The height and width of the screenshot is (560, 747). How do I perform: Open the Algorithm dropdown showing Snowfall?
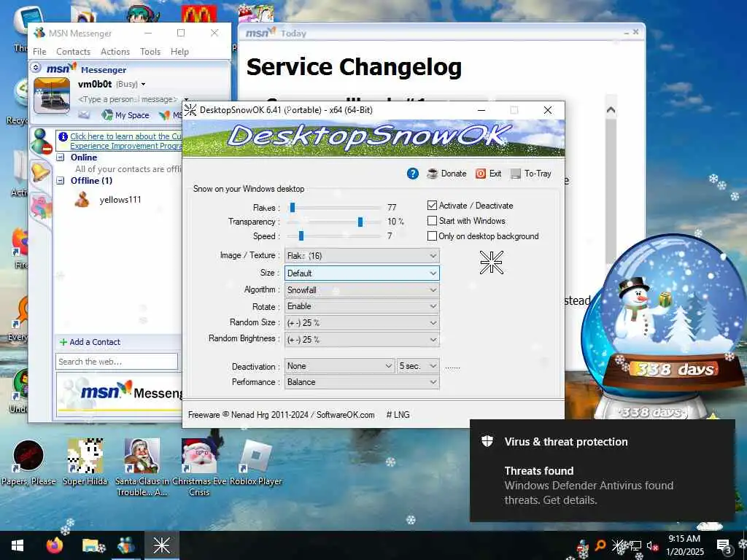coord(362,290)
